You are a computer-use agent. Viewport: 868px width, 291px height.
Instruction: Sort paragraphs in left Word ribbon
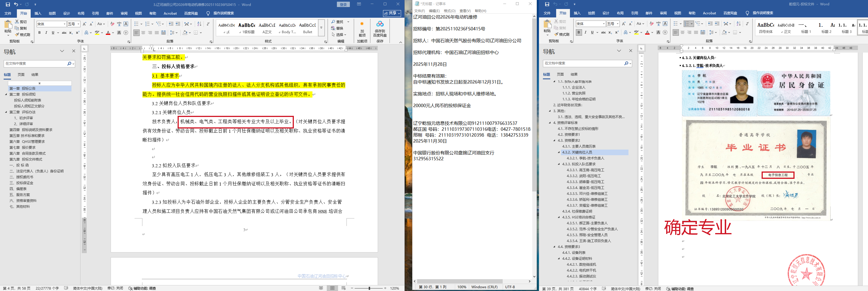click(x=199, y=24)
